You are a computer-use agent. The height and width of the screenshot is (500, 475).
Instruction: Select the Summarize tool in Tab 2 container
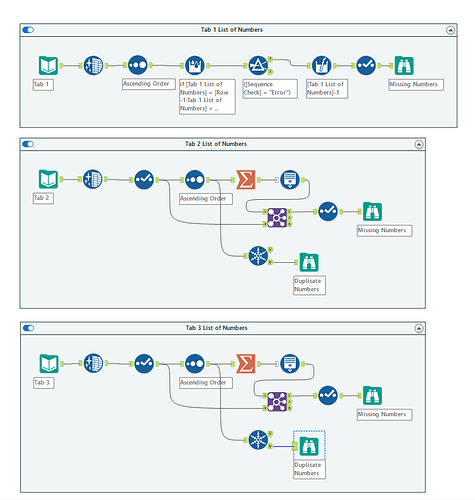coord(246,180)
